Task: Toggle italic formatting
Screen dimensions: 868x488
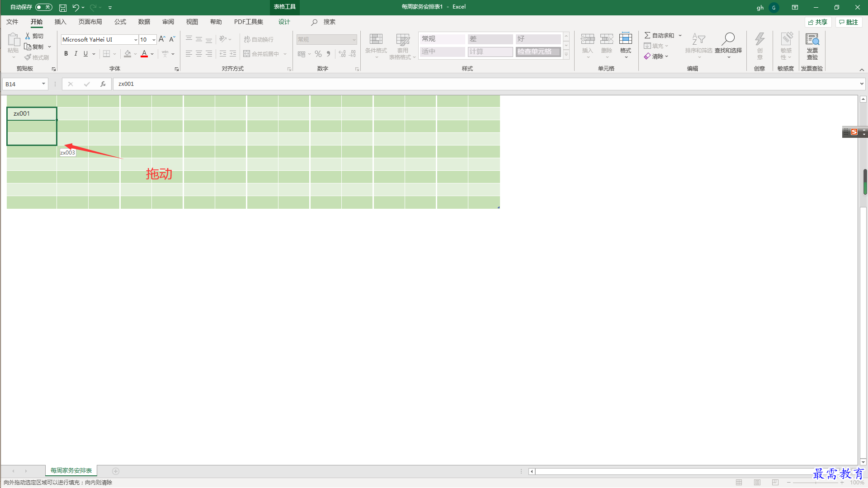Action: [x=75, y=54]
